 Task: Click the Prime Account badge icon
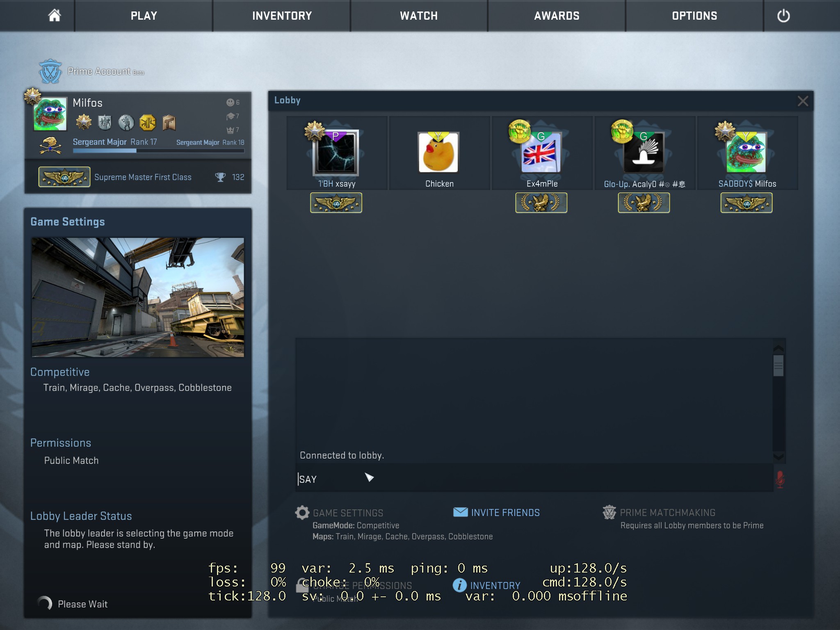point(50,71)
